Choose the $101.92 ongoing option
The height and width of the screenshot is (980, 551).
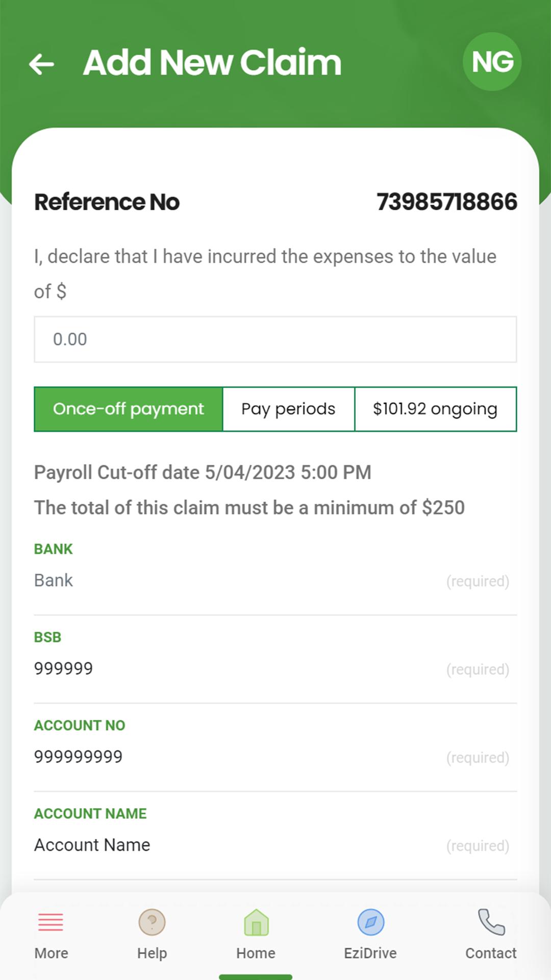436,409
